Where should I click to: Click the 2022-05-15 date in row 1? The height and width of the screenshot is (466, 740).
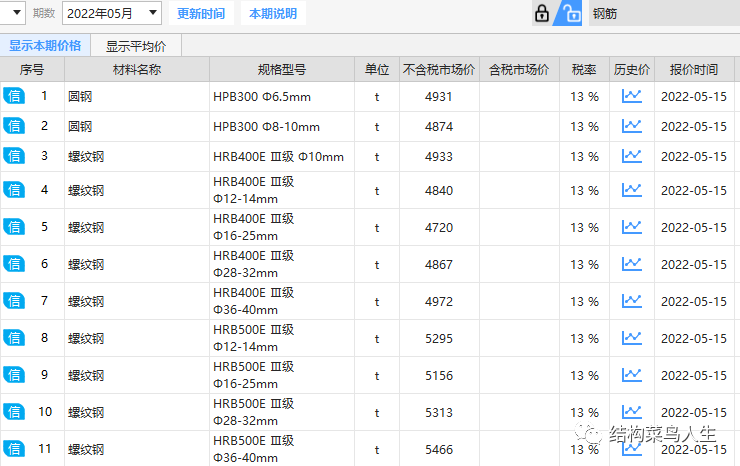(x=694, y=97)
